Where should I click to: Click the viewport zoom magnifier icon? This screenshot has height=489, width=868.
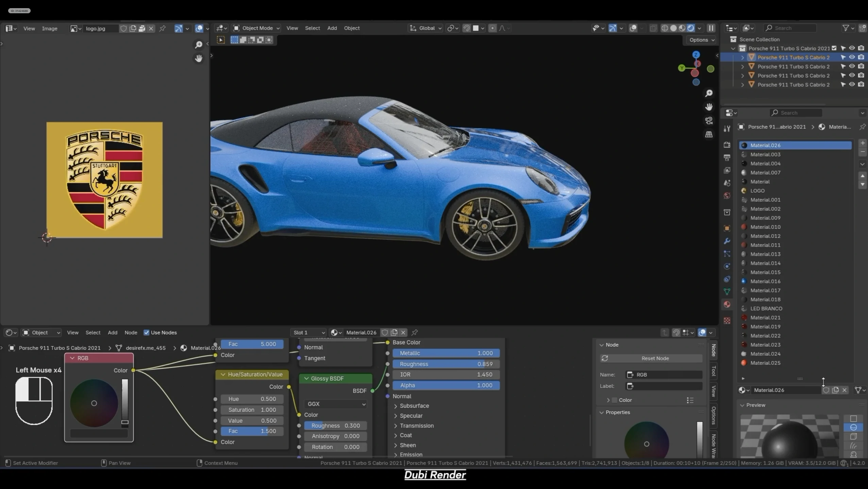709,93
